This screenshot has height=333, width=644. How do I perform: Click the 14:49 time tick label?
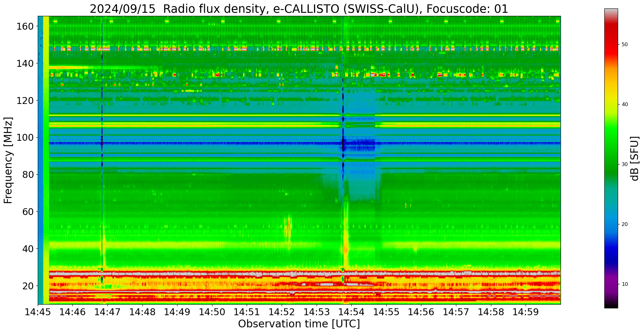177,312
